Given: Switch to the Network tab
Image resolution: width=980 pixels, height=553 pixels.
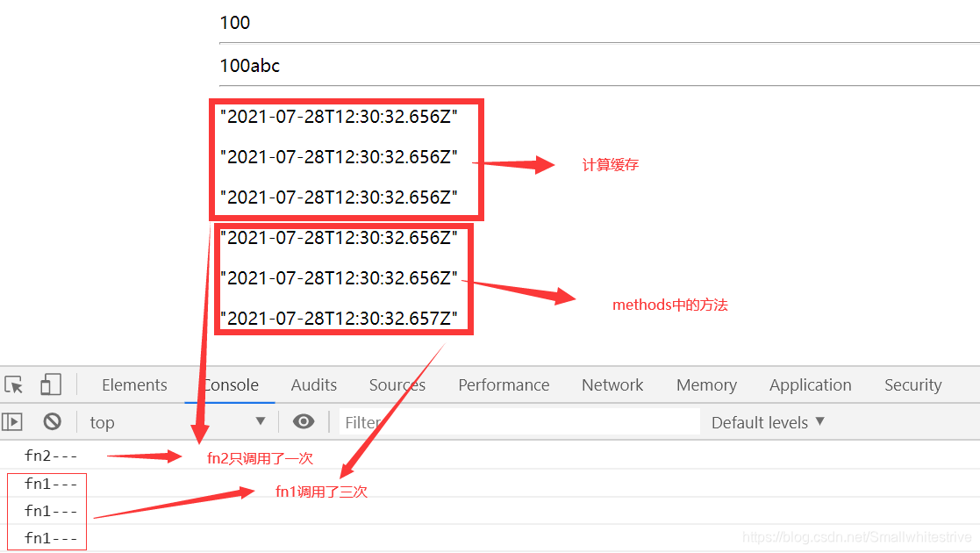Looking at the screenshot, I should [612, 385].
